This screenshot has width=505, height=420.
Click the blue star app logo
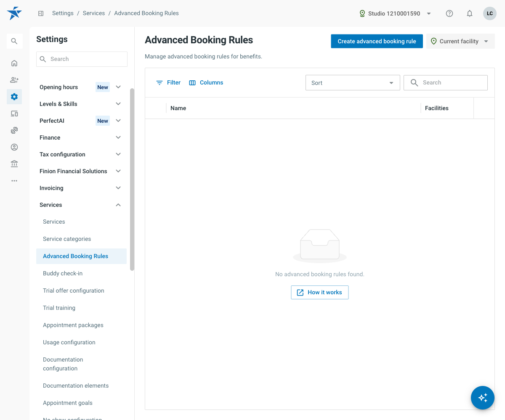pos(14,13)
